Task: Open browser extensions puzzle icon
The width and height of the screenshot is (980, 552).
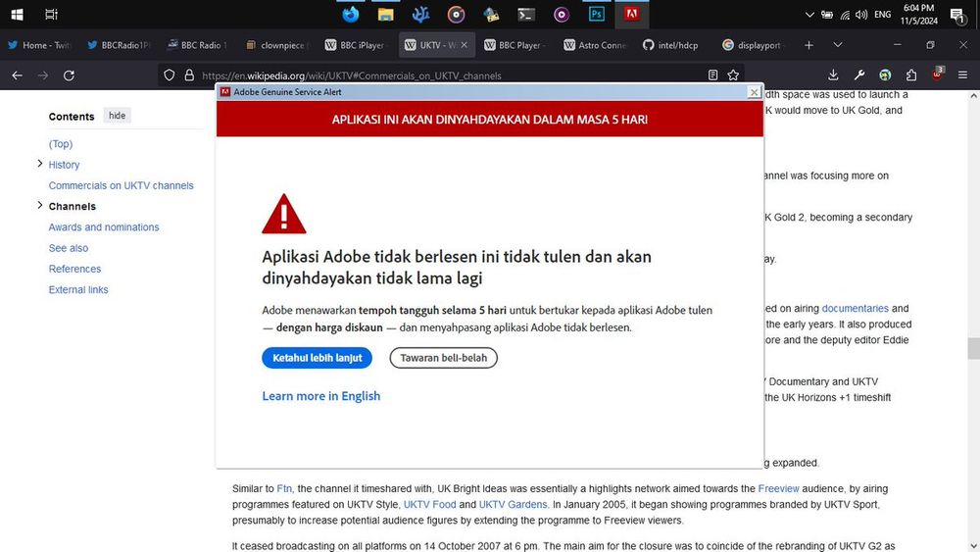Action: [x=911, y=75]
